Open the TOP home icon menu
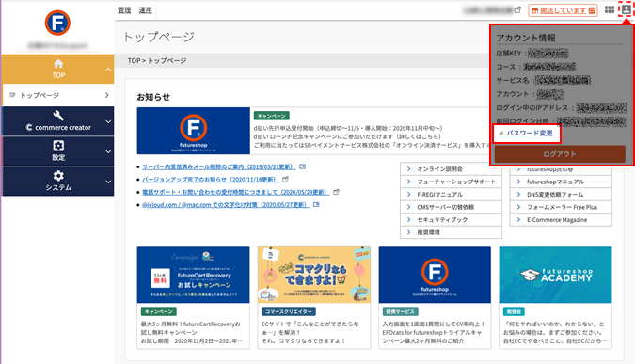Screen dimensions: 635x364 [58, 64]
